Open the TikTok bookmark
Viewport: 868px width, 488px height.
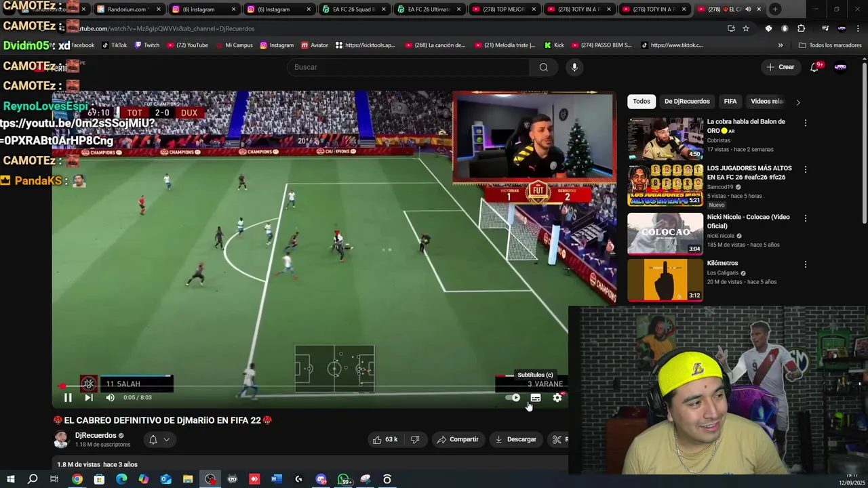pos(114,45)
